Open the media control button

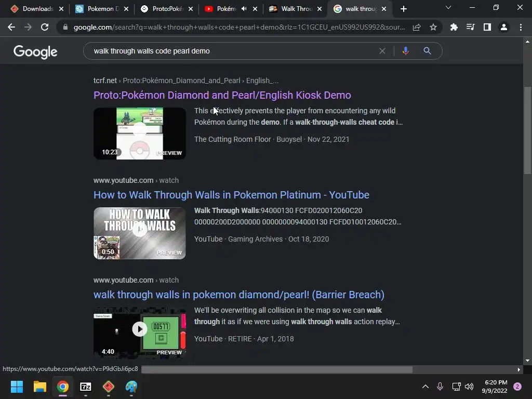[x=471, y=27]
